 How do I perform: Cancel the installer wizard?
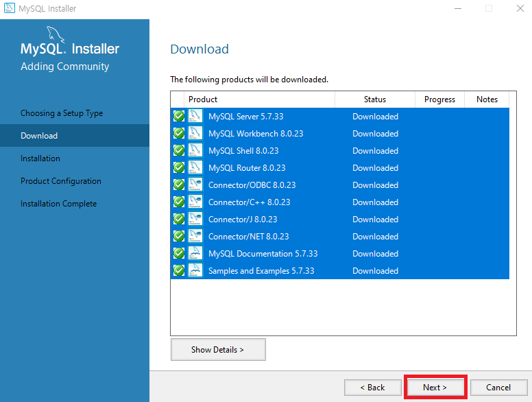[498, 388]
